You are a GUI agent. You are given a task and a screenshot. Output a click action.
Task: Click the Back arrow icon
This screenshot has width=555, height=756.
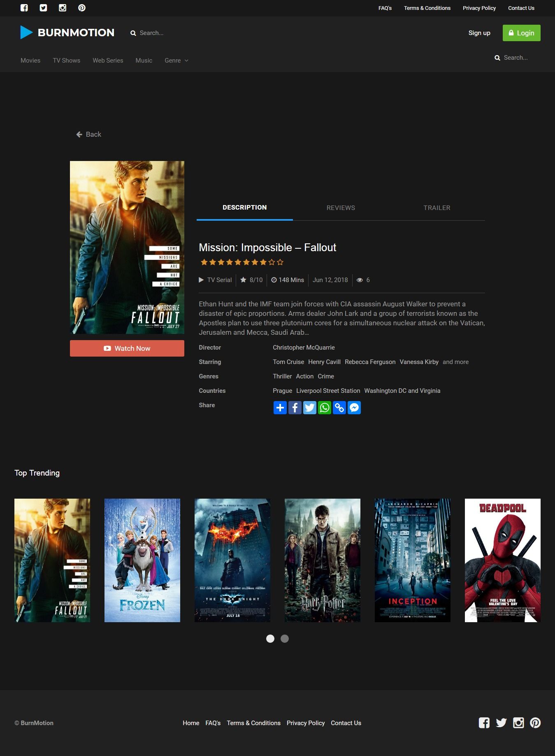[79, 134]
